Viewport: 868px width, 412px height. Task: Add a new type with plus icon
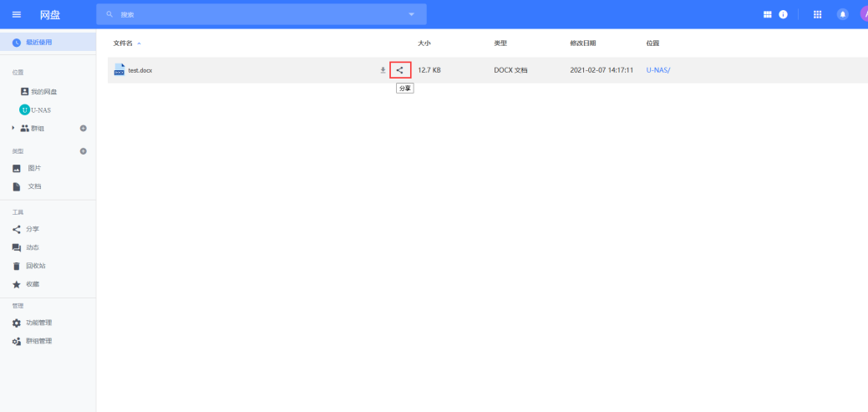[x=83, y=150]
